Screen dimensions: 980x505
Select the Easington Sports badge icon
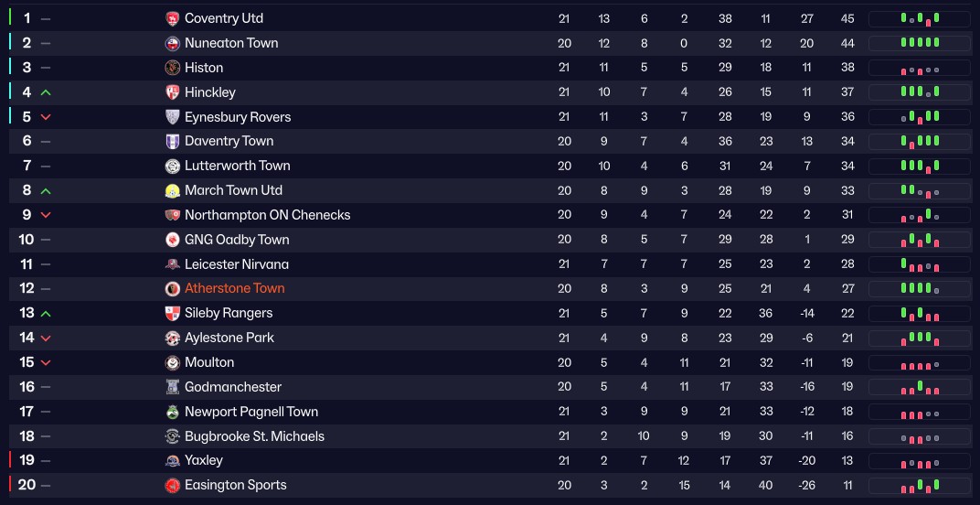(x=173, y=485)
